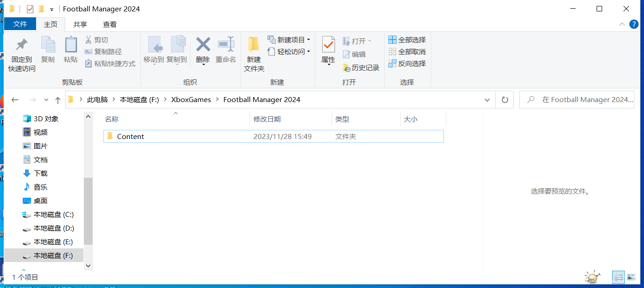This screenshot has width=644, height=288.
Task: Expand the 属性 dropdown arrow
Action: (x=328, y=64)
